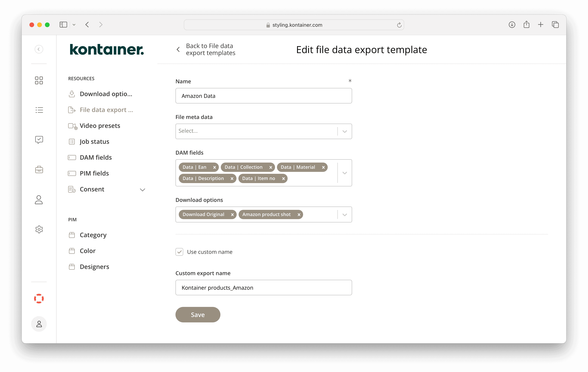Remove the Amazon product shot tag
Viewport: 588px width, 372px height.
coord(299,214)
